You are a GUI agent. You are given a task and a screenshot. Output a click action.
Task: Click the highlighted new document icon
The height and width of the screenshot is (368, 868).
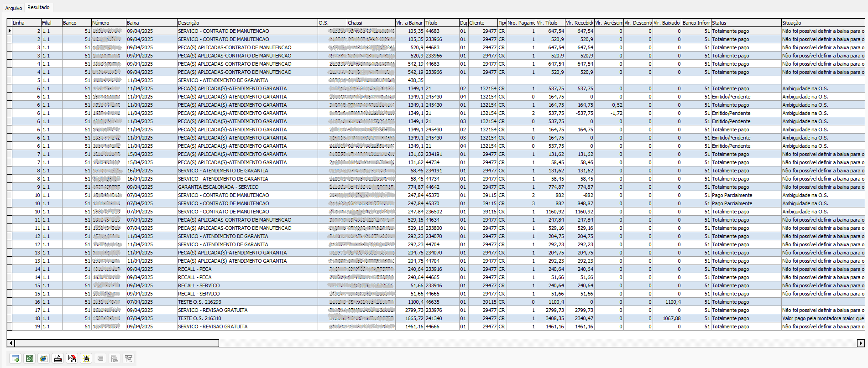click(86, 358)
